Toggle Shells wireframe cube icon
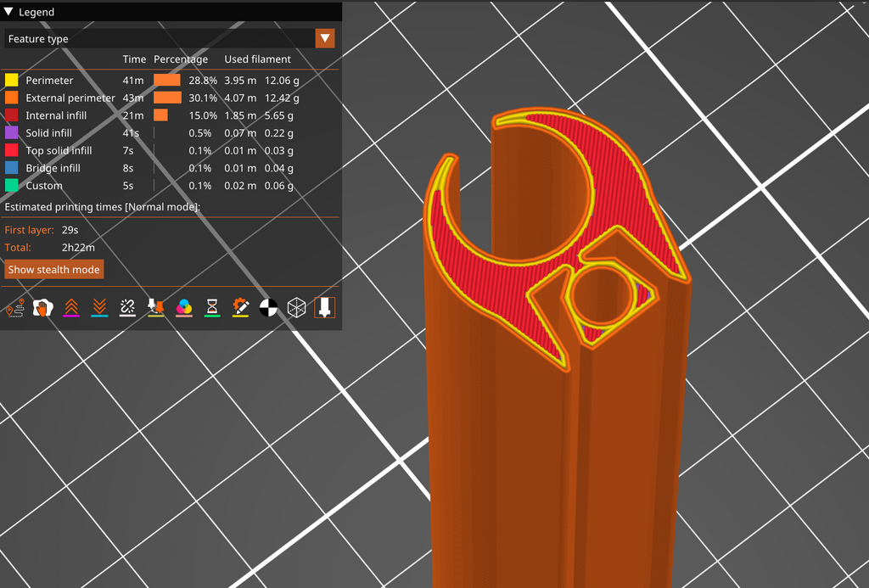 [297, 308]
